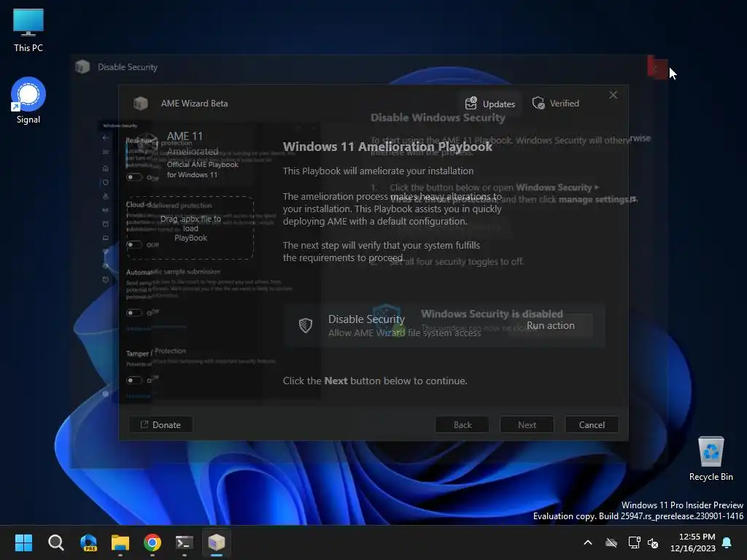Open network status tray icon
Viewport: 747px width, 560px height.
click(x=634, y=542)
